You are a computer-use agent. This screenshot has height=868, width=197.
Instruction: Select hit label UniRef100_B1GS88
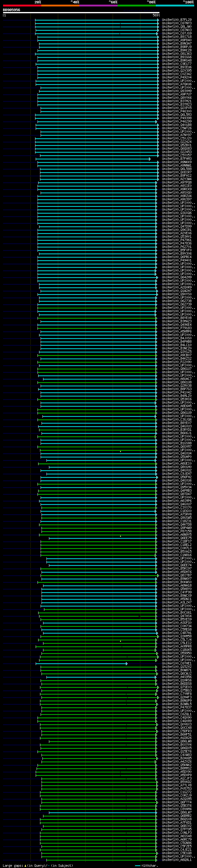point(177,443)
